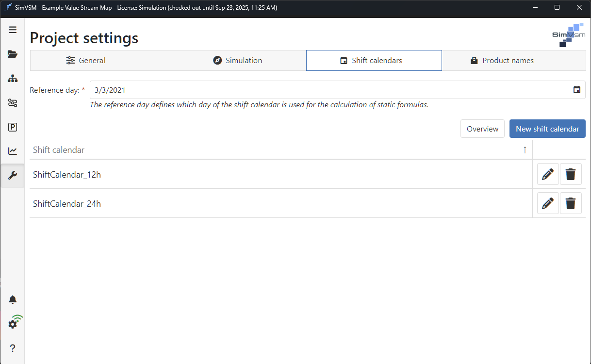The height and width of the screenshot is (364, 591).
Task: Click the process flow sidebar icon
Action: click(13, 103)
